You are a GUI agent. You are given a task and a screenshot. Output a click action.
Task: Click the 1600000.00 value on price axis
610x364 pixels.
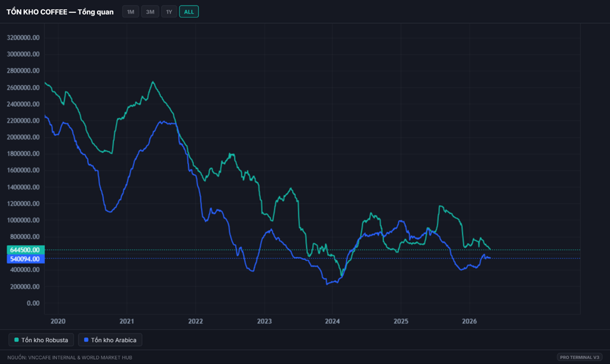(23, 170)
